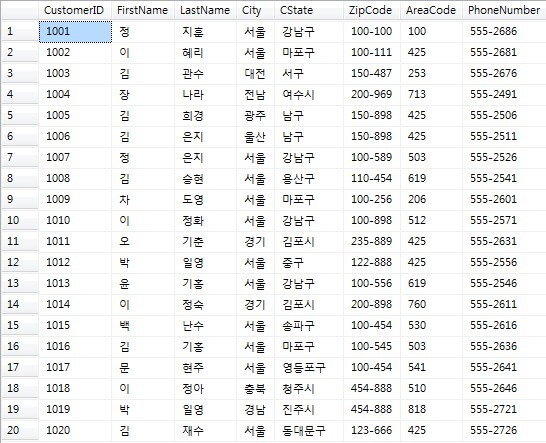Click LastName cell 기춘
This screenshot has height=443, width=546.
(x=205, y=241)
